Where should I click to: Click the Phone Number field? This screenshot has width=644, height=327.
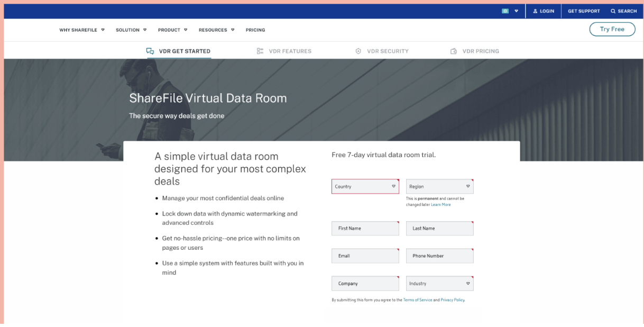tap(440, 256)
